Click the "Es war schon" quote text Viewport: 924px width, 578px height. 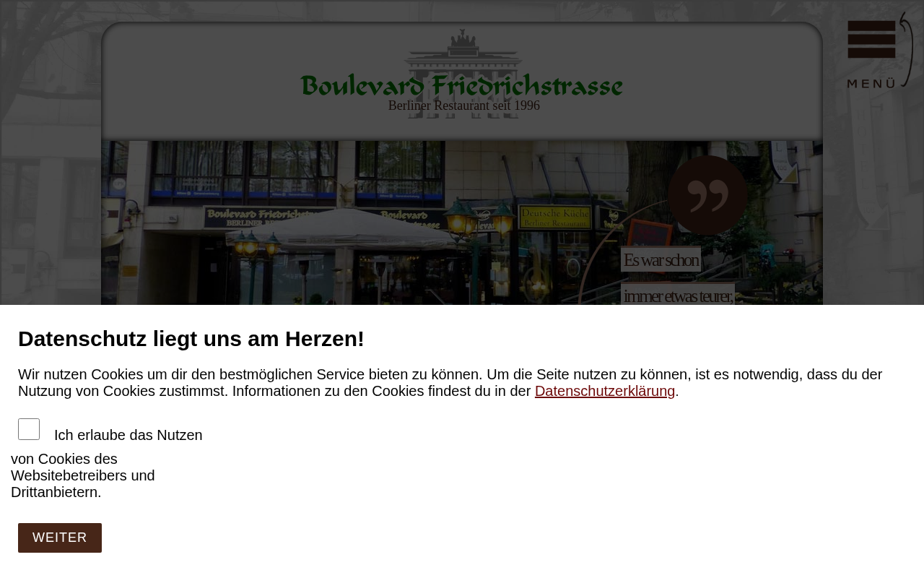point(661,259)
